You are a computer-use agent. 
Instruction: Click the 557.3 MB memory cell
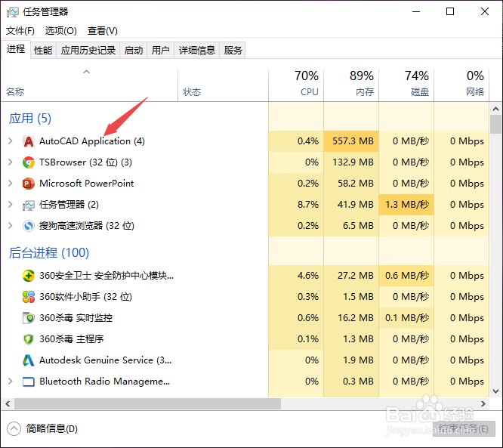[x=351, y=141]
